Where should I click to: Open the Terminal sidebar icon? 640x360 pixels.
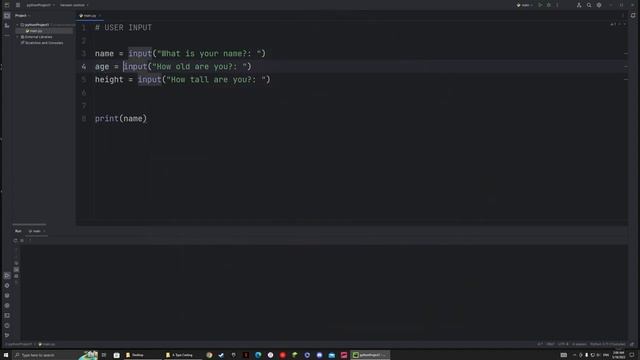7,316
